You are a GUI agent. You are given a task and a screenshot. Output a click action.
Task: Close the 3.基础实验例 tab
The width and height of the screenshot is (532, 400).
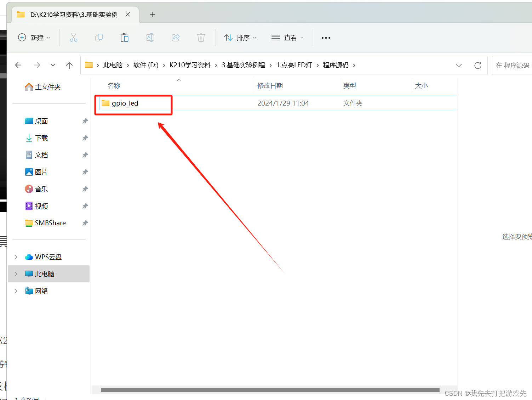coord(128,15)
